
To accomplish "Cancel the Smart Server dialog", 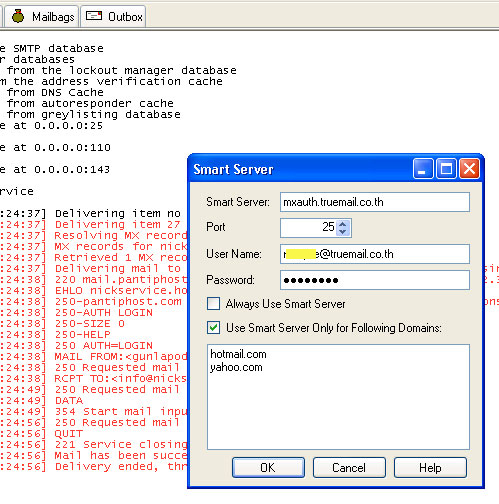I will pyautogui.click(x=349, y=467).
